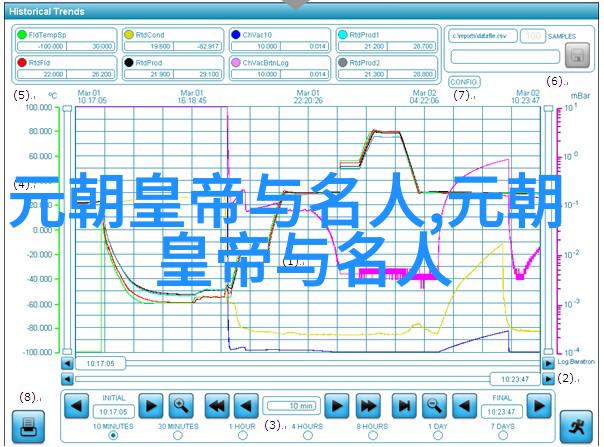
Task: Decrease FINAL time with left arrow
Action: 464,405
